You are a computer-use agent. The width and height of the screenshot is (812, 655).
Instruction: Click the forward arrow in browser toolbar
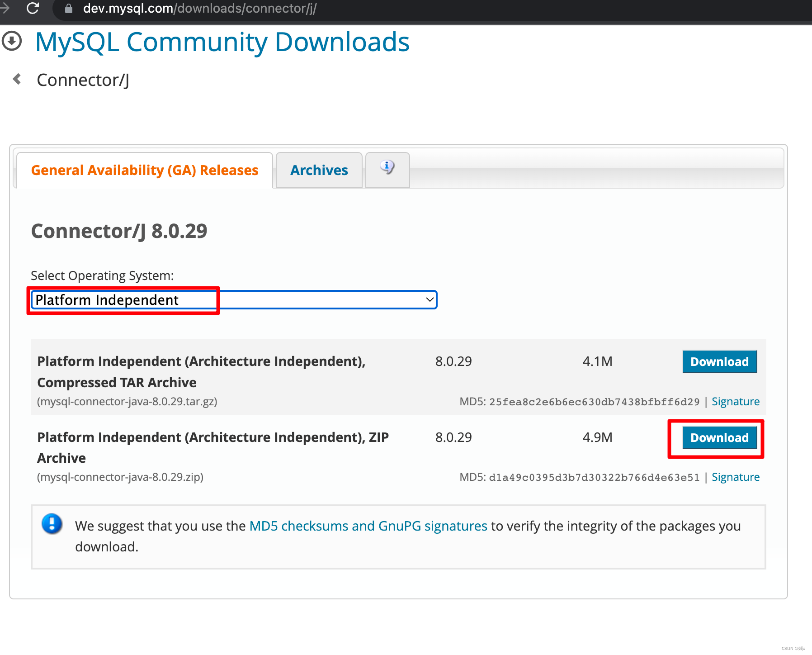tap(5, 8)
